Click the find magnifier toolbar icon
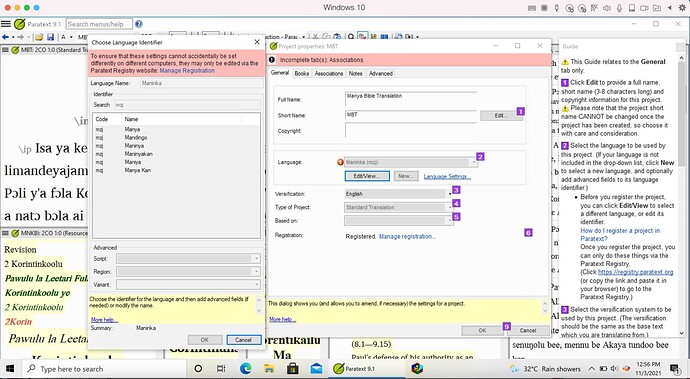The height and width of the screenshot is (379, 690). pyautogui.click(x=351, y=37)
